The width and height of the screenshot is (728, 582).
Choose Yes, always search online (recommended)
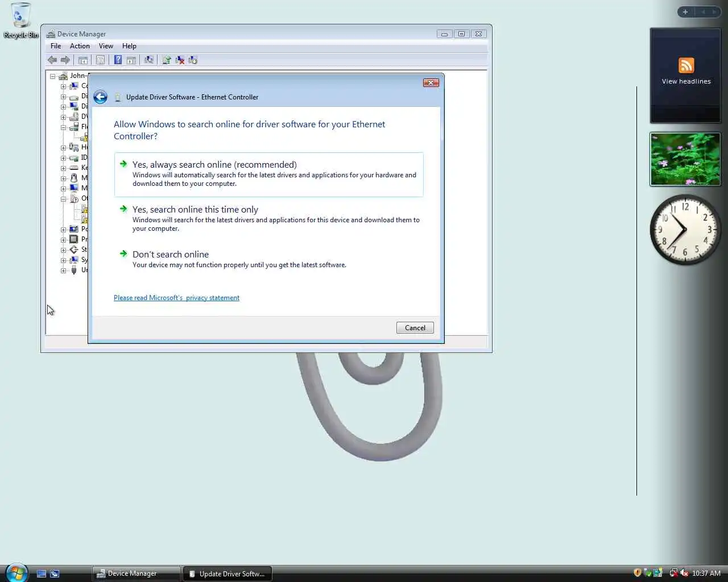coord(268,174)
